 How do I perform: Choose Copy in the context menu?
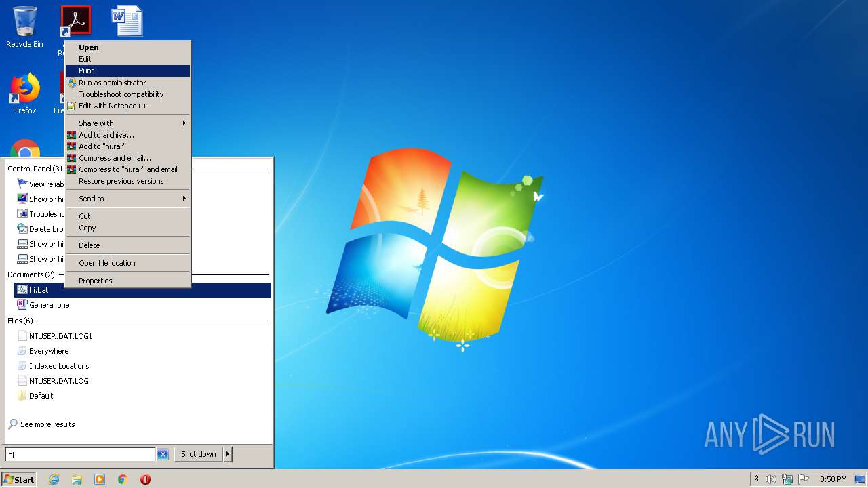[x=127, y=228]
